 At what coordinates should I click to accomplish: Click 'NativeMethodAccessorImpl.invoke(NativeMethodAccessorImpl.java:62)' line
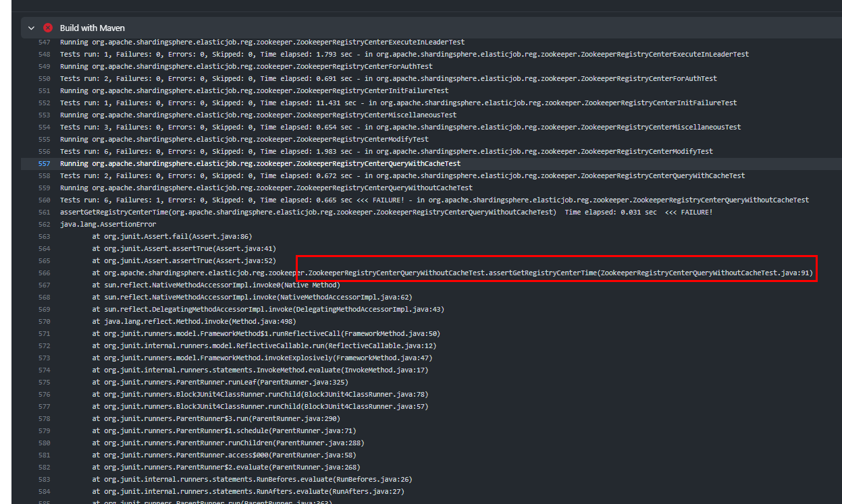tap(252, 297)
